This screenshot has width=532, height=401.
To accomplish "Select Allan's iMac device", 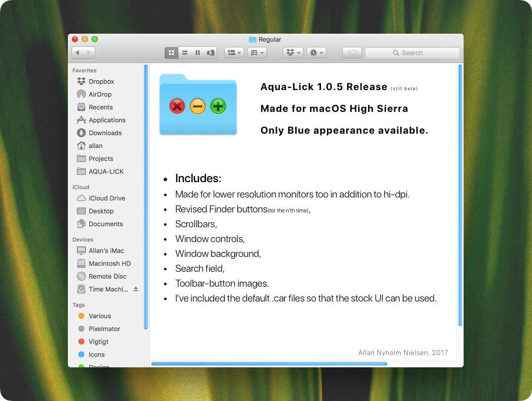I will [108, 251].
